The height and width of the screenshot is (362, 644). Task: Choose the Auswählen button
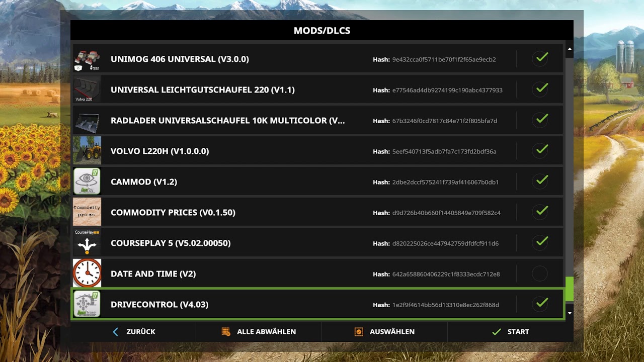tap(384, 332)
